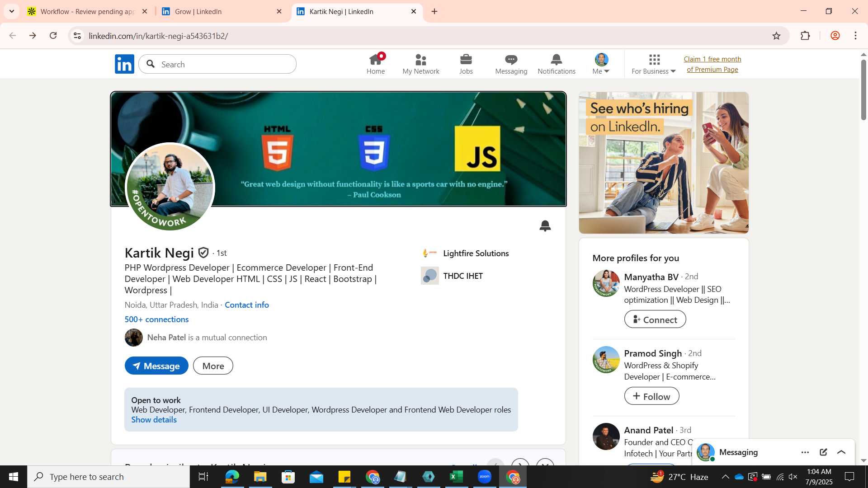
Task: Open THDC IHET education link
Action: coord(463,276)
